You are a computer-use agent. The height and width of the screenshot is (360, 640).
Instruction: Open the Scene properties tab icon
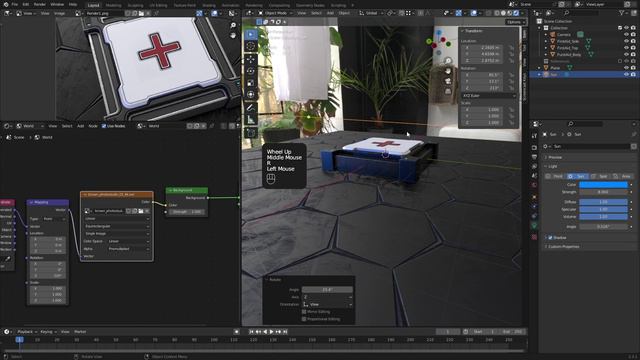click(x=534, y=176)
